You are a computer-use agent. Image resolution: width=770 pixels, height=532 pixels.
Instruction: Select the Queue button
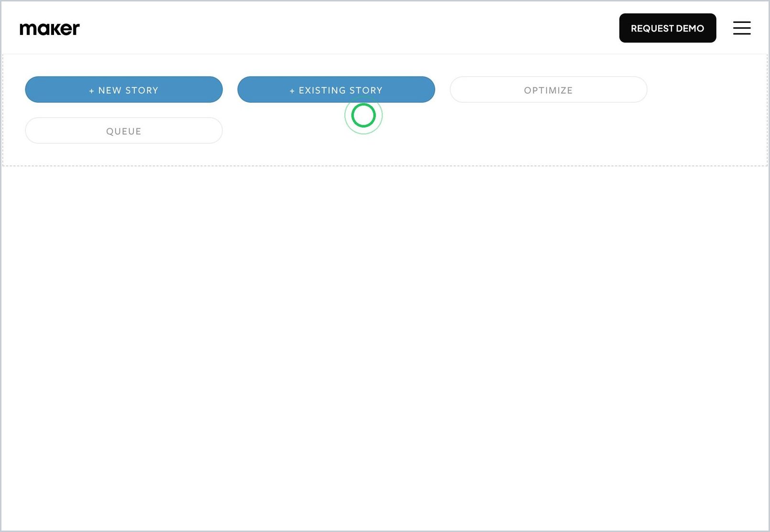pos(124,131)
